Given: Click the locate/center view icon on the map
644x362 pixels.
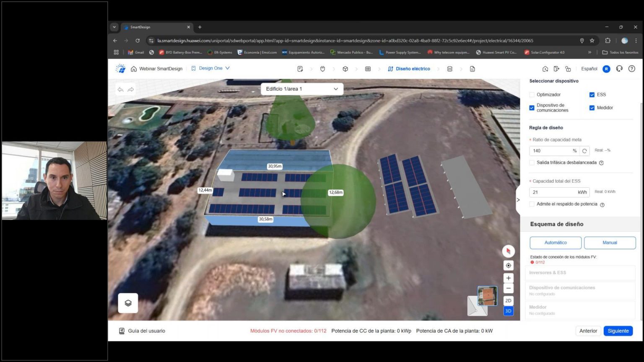Looking at the screenshot, I should click(x=508, y=265).
